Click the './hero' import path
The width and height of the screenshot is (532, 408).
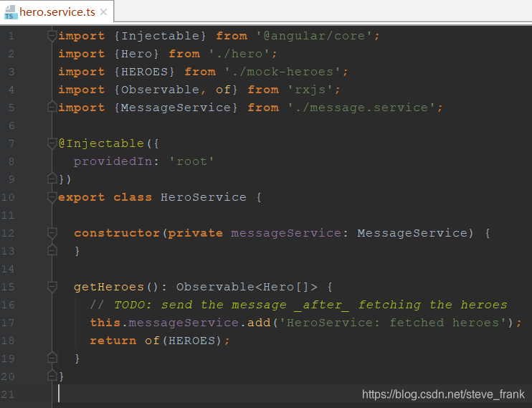point(239,54)
